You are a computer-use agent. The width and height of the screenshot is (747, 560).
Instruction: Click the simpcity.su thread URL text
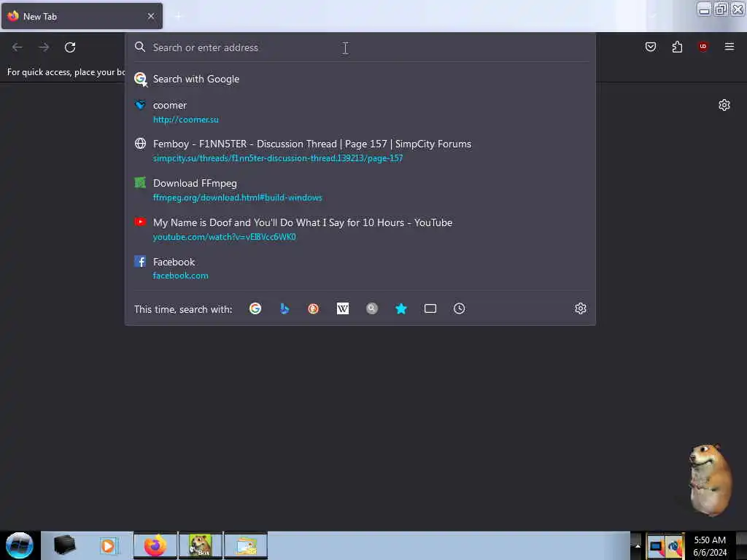tap(278, 158)
